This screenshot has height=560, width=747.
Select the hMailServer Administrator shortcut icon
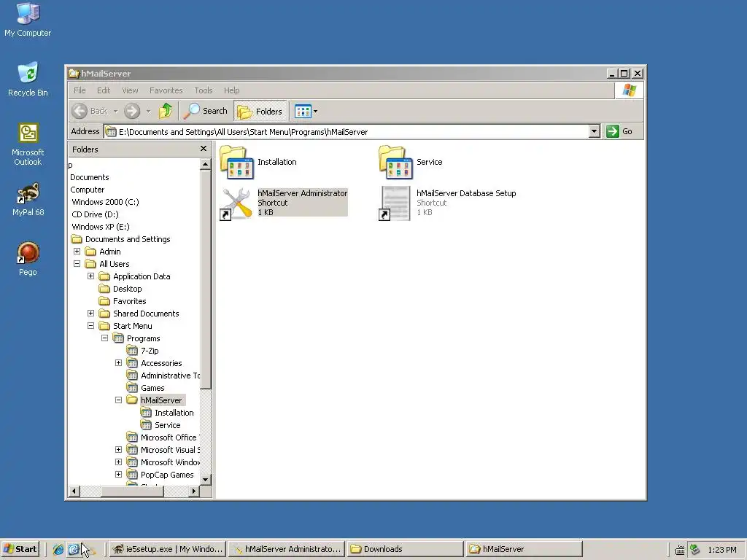[x=237, y=203]
